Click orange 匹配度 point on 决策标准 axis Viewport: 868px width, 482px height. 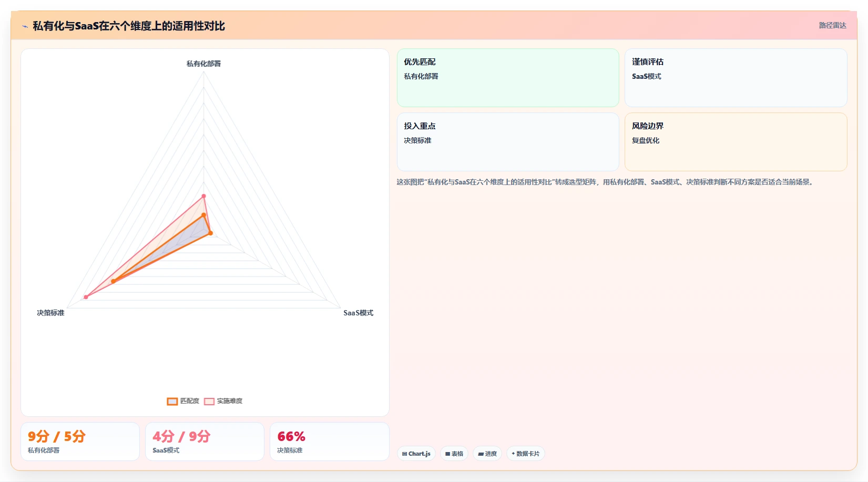click(113, 281)
